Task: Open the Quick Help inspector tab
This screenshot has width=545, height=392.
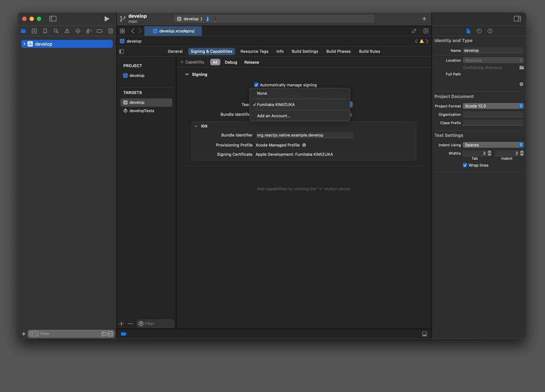Action: (490, 31)
